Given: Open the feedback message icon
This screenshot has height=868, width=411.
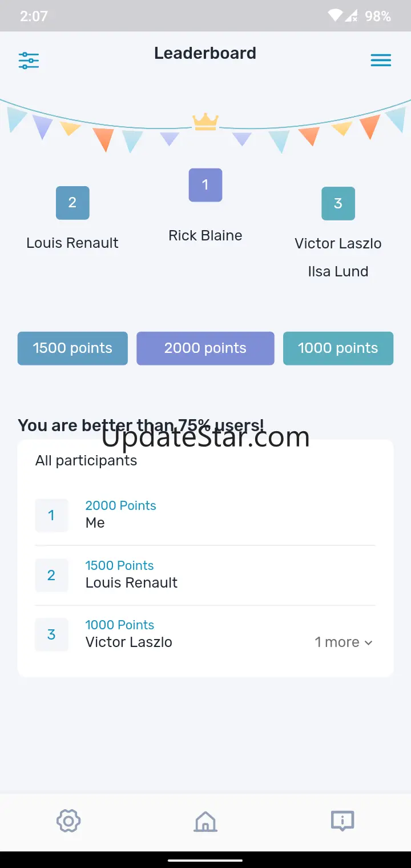Looking at the screenshot, I should pos(342,821).
